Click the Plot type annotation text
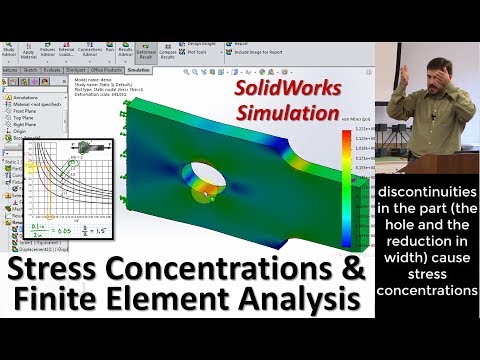Image resolution: width=480 pixels, height=360 pixels. pyautogui.click(x=109, y=90)
